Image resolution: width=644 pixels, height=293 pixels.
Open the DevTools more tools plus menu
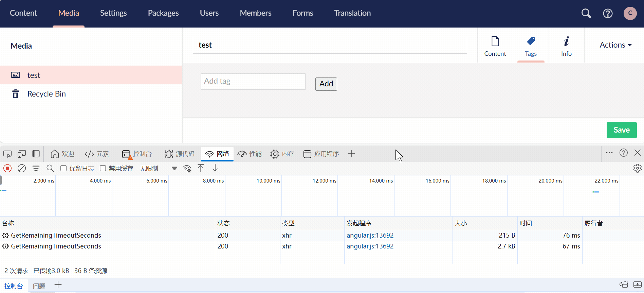[351, 154]
